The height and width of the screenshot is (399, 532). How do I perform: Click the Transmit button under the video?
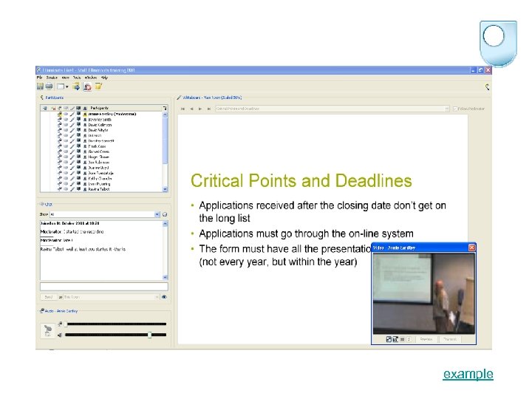tap(450, 339)
